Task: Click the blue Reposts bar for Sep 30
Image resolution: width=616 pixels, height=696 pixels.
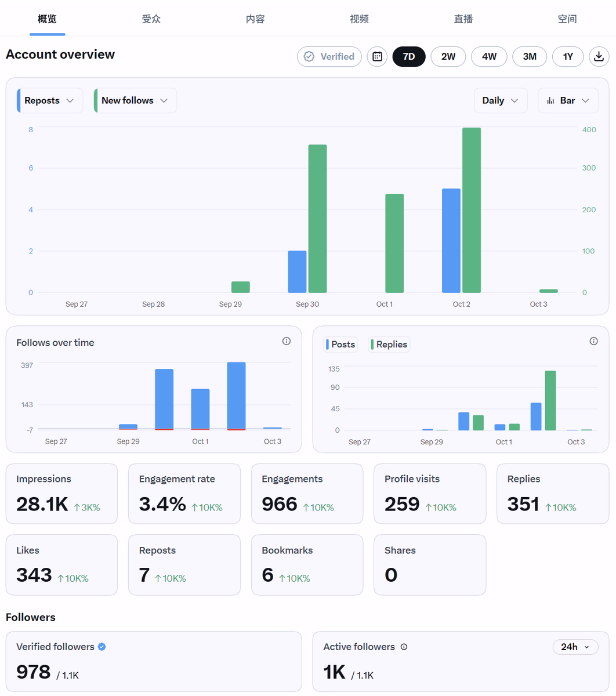Action: tap(297, 272)
